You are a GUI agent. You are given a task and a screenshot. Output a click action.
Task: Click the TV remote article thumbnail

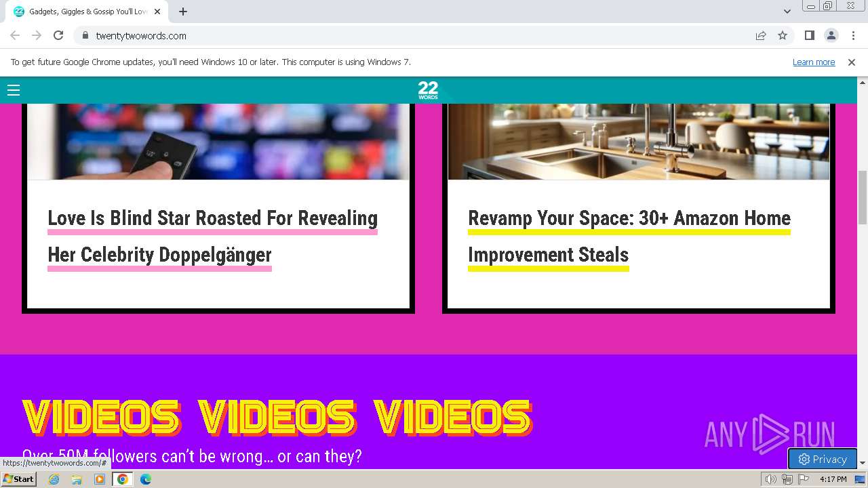click(218, 141)
